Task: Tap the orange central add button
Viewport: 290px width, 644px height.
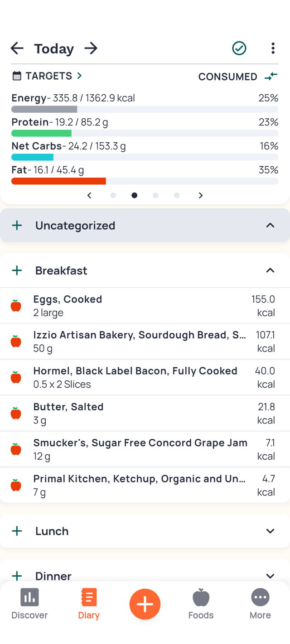Action: [145, 604]
